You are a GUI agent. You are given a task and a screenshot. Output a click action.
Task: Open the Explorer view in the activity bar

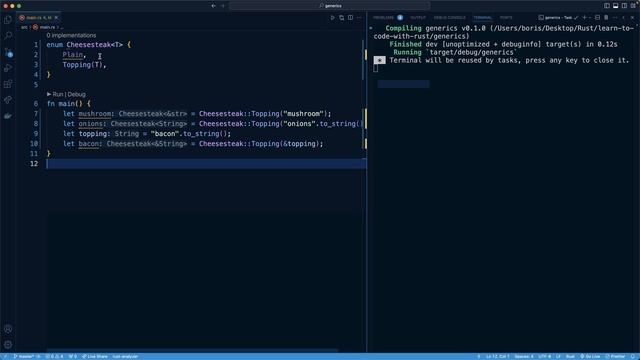(8, 19)
